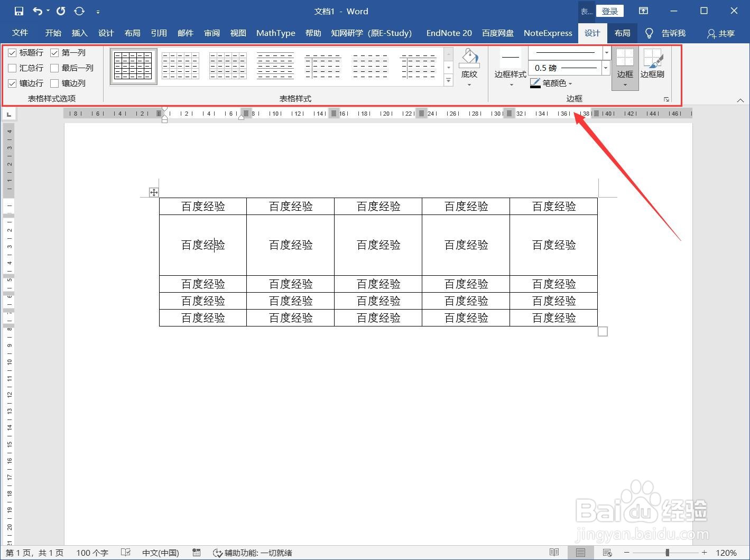Screen dimensions: 750x560
Task: Open the 审阅 ribbon tab
Action: click(212, 33)
